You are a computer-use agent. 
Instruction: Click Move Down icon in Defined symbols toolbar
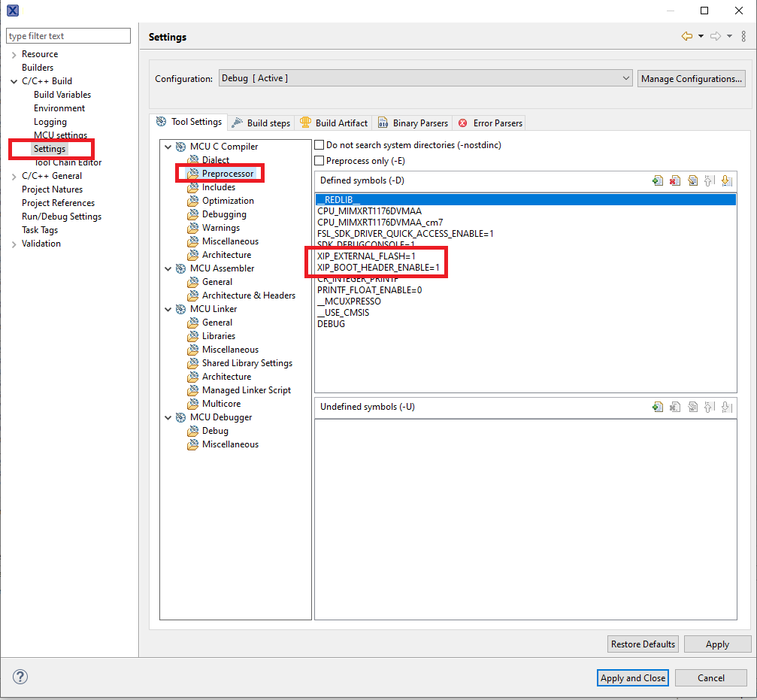tap(726, 180)
